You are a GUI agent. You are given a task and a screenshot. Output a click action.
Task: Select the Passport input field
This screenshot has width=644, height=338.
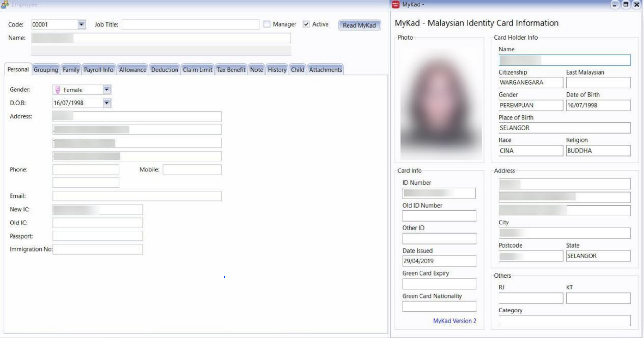[x=98, y=236]
